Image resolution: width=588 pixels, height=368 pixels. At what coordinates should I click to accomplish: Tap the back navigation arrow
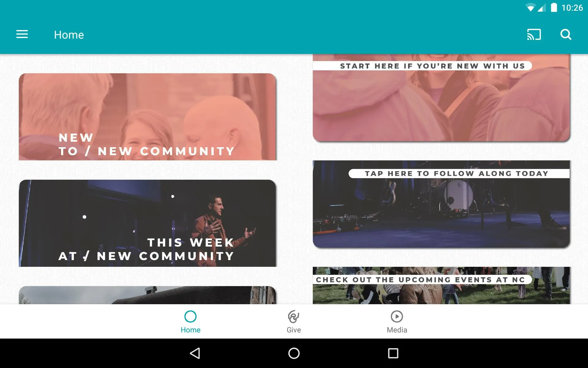196,353
